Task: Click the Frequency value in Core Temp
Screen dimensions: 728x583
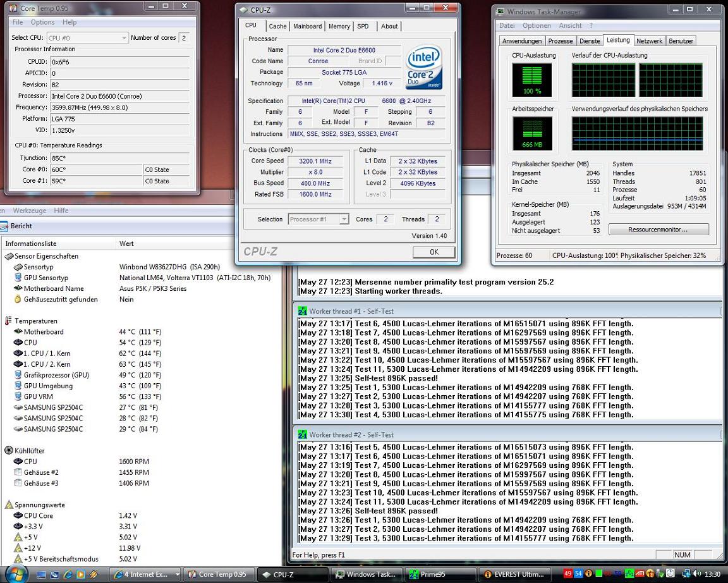Action: coord(120,107)
